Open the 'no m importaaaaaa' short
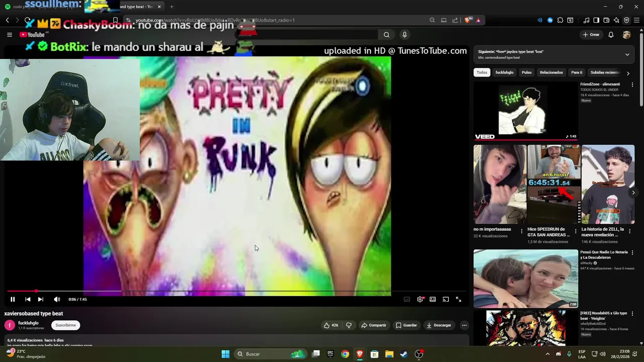 (x=500, y=185)
